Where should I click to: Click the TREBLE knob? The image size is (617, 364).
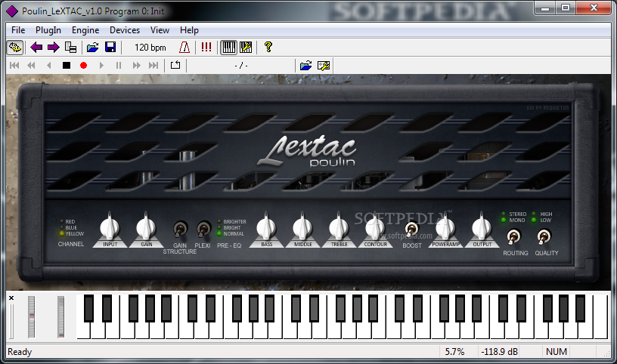339,226
